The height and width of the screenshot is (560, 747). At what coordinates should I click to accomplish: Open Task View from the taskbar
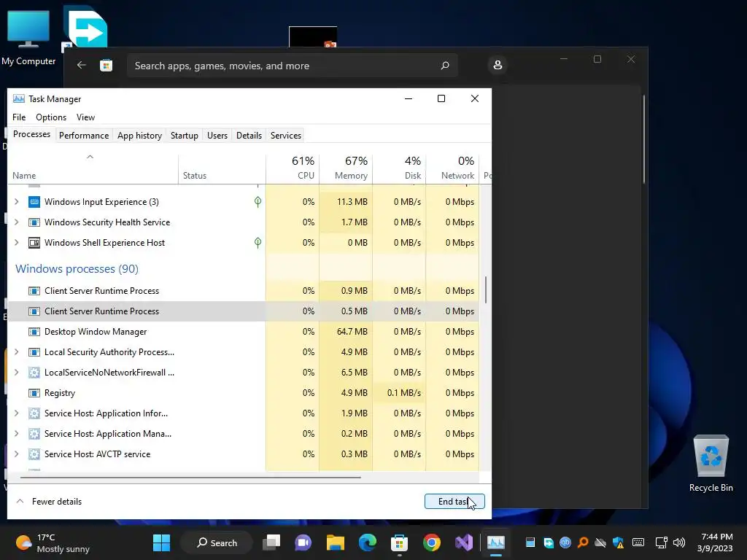[272, 542]
